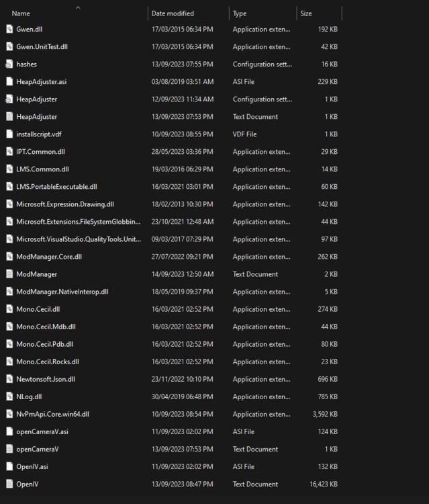Select the NLog.dll file name

(30, 396)
